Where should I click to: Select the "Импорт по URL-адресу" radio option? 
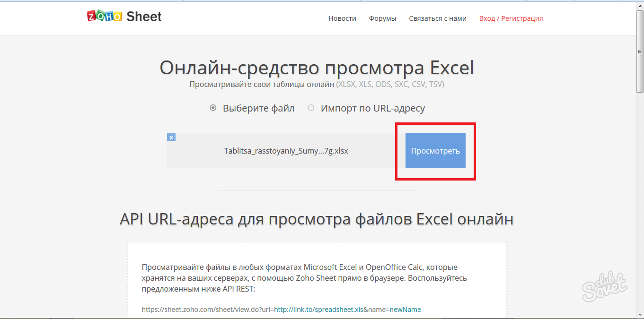point(311,108)
